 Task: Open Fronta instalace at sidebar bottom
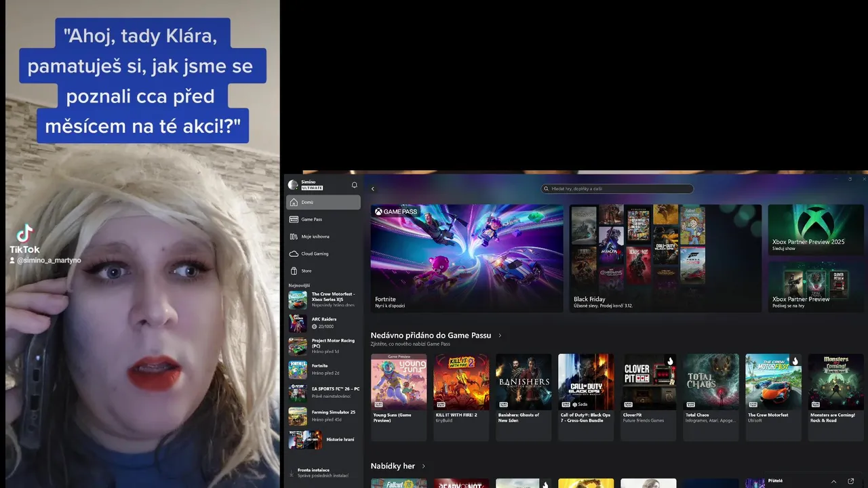323,472
